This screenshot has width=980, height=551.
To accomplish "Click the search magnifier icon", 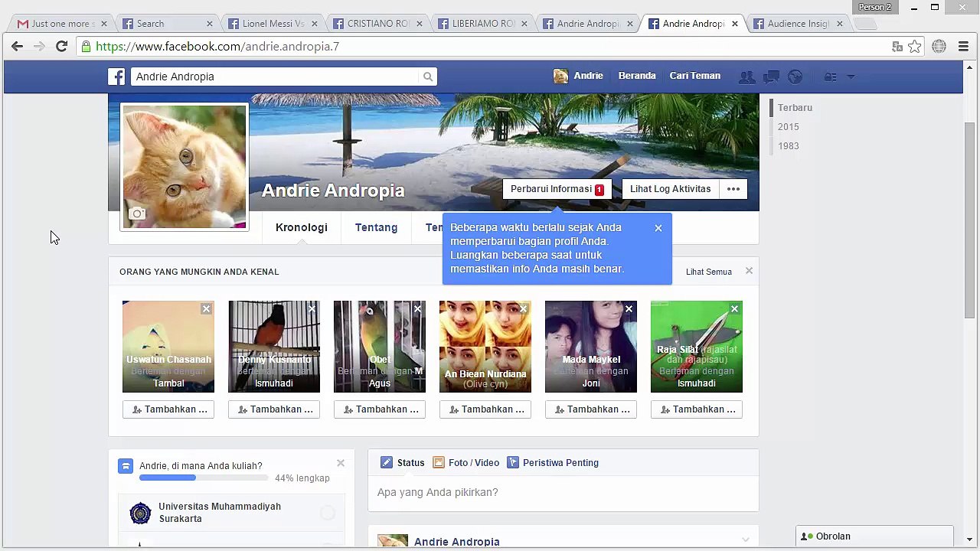I will coord(428,77).
